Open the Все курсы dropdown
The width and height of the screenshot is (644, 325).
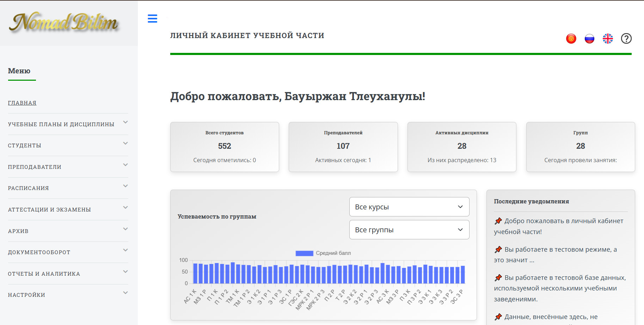(x=409, y=207)
